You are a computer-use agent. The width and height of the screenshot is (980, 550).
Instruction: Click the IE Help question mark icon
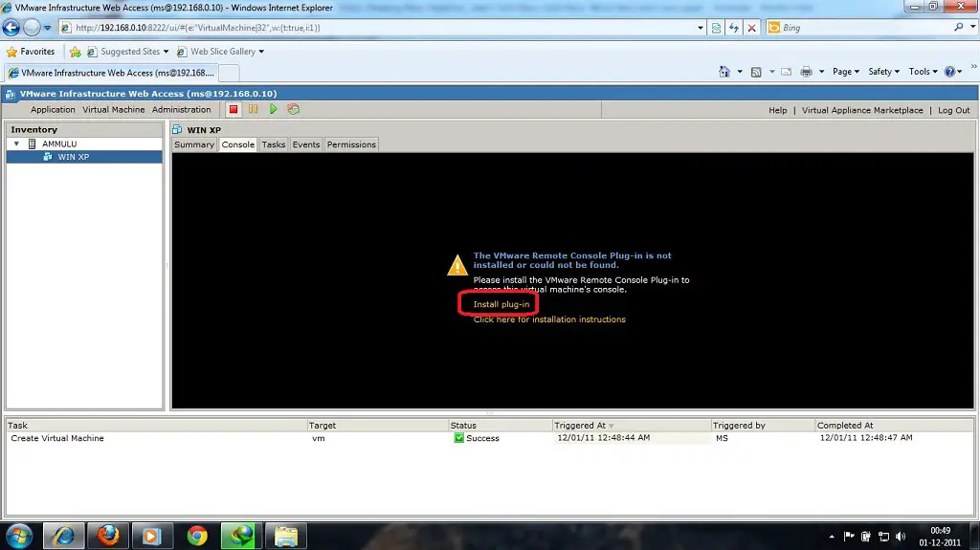point(950,72)
